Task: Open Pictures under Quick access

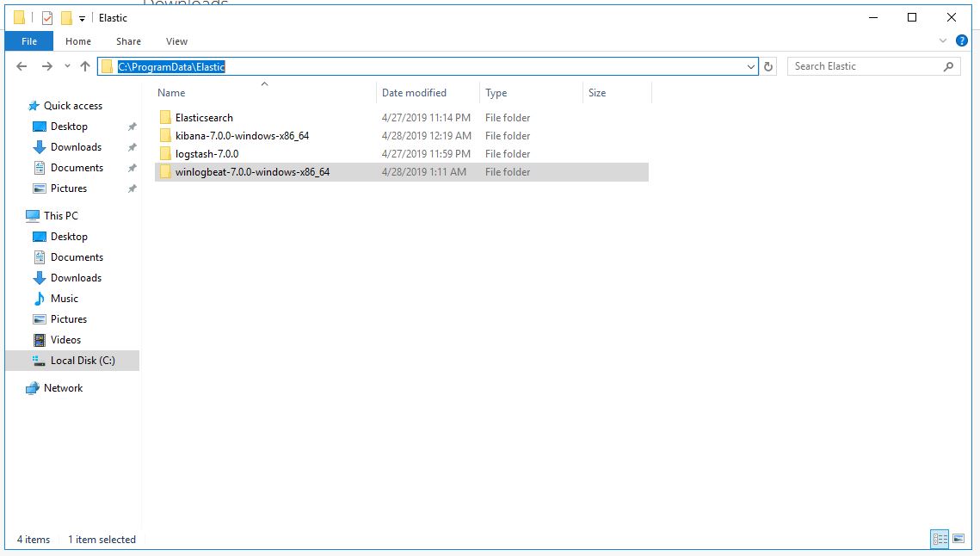Action: (x=69, y=188)
